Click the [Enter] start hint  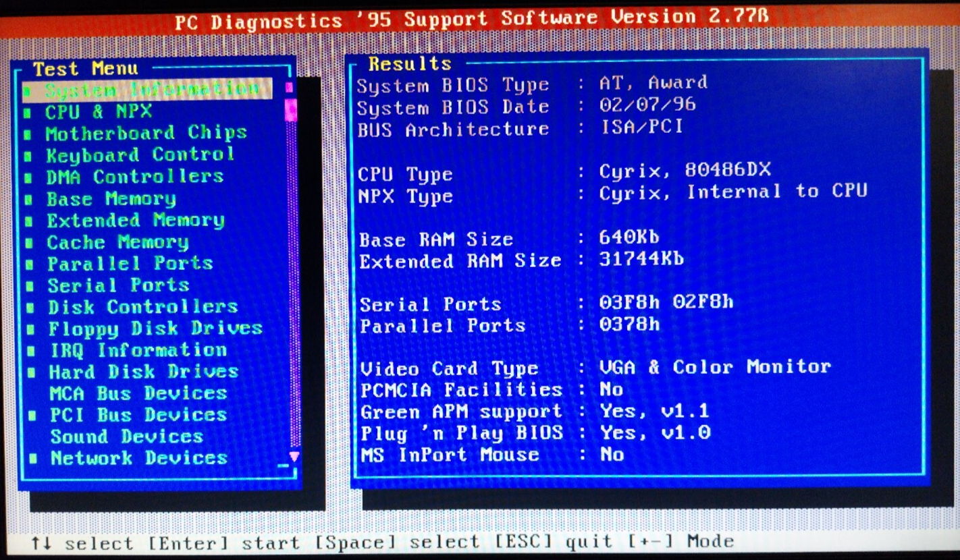(x=224, y=542)
